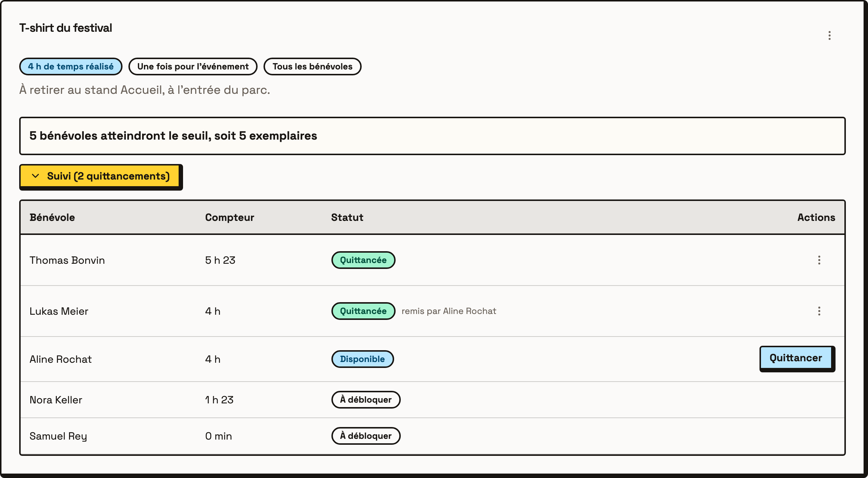Click the '1 h 23' counter value
This screenshot has height=478, width=868.
pyautogui.click(x=220, y=400)
